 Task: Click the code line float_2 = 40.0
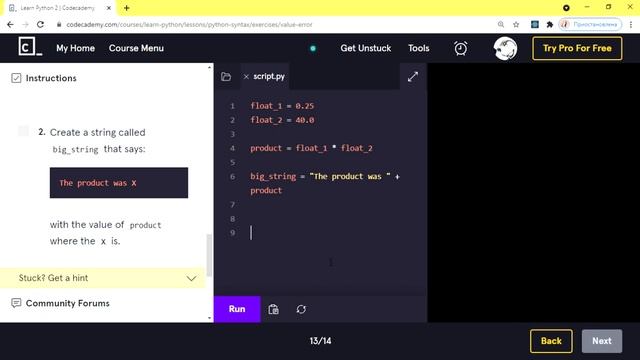pos(282,120)
